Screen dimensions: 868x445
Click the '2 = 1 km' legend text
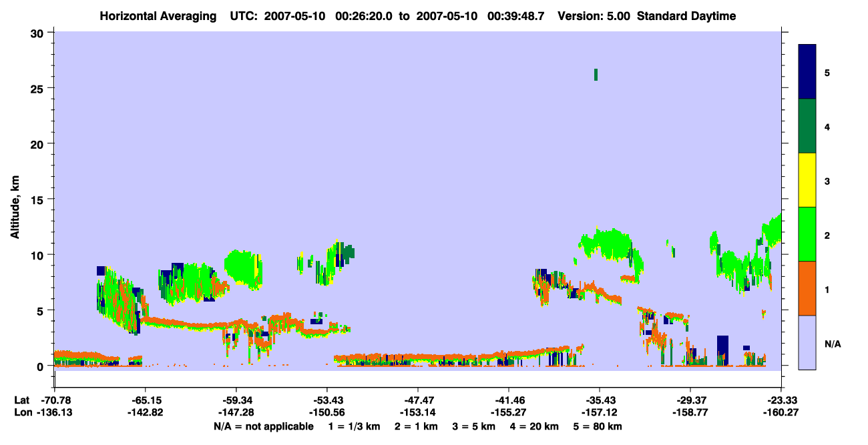tap(417, 426)
